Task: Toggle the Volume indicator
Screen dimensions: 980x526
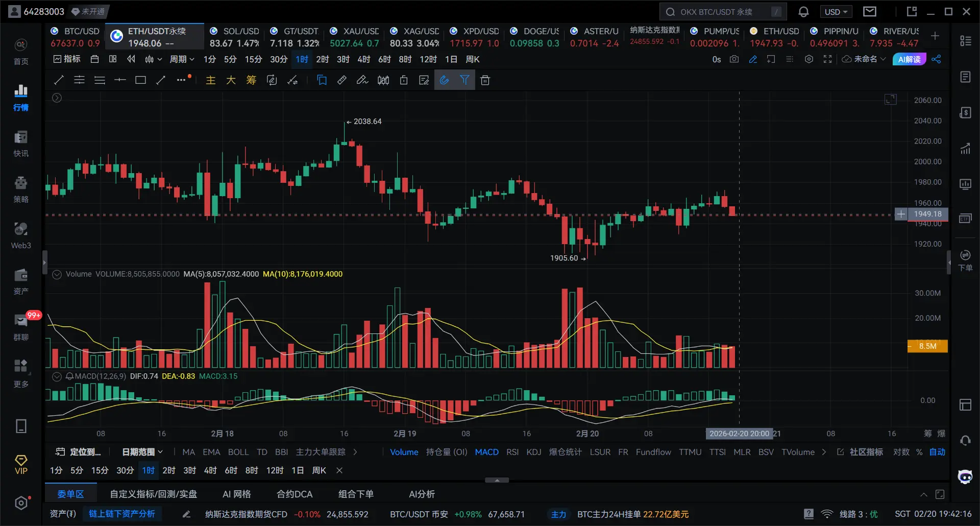Action: (404, 452)
